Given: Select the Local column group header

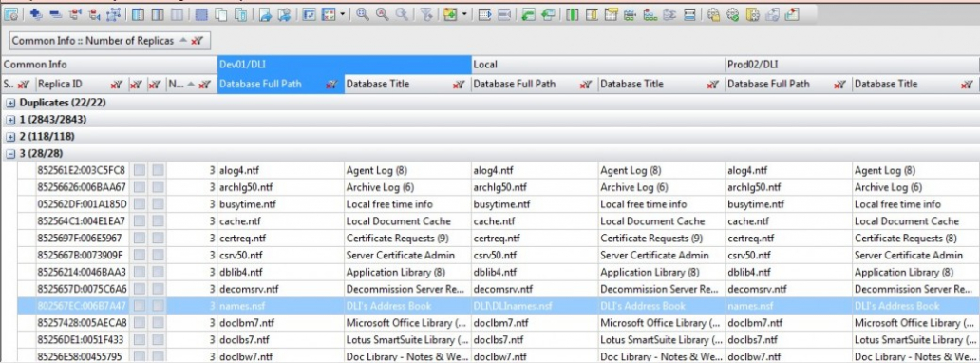Looking at the screenshot, I should (598, 65).
